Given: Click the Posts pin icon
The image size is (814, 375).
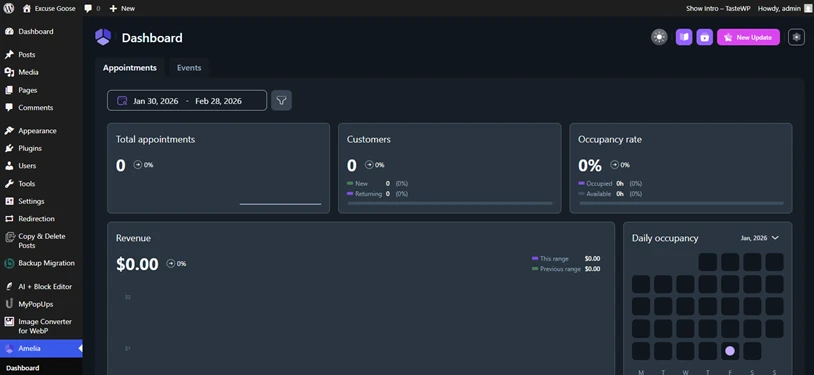Looking at the screenshot, I should (x=9, y=55).
